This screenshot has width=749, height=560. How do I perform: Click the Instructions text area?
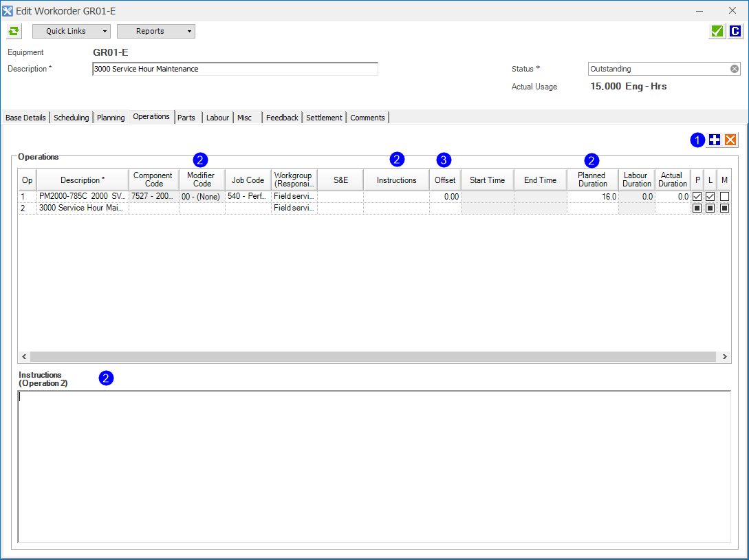click(374, 466)
